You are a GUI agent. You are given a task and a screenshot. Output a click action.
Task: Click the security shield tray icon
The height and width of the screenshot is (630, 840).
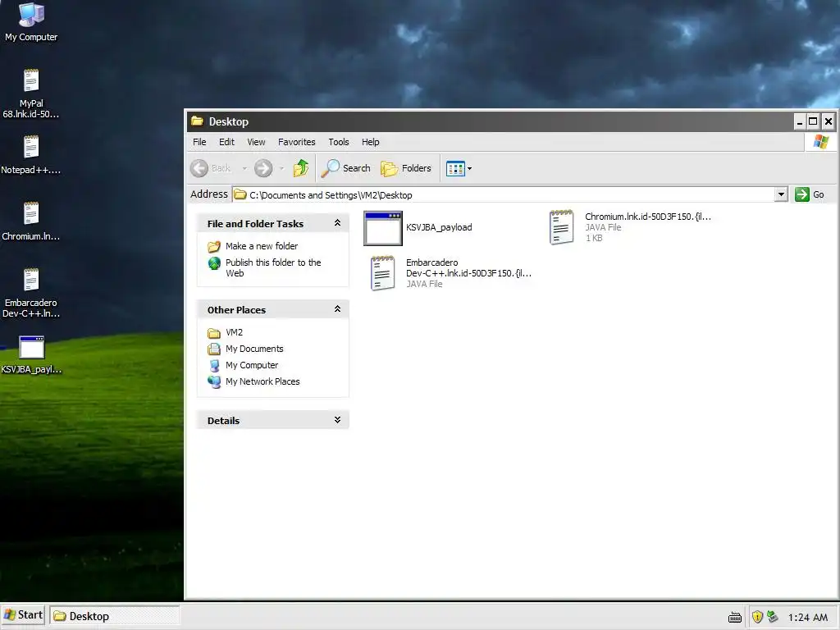point(757,617)
